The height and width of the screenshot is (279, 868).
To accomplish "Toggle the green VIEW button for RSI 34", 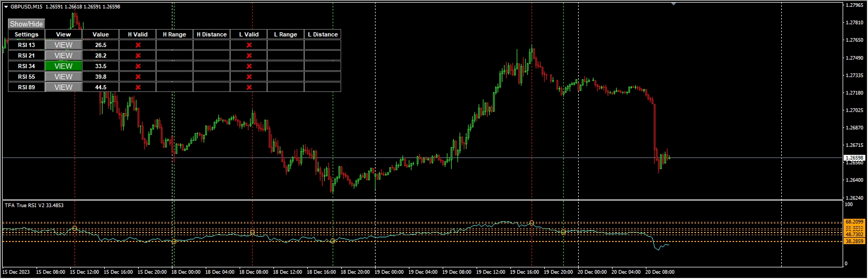I will point(63,66).
